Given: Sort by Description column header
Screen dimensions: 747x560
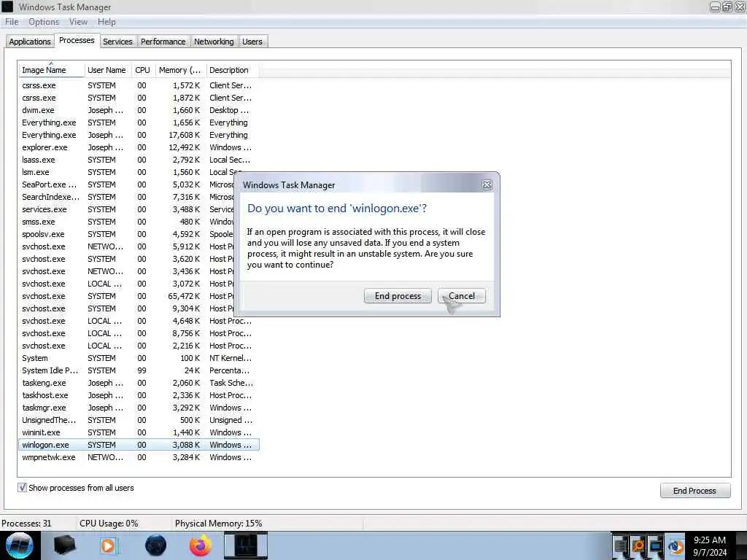Looking at the screenshot, I should 232,70.
